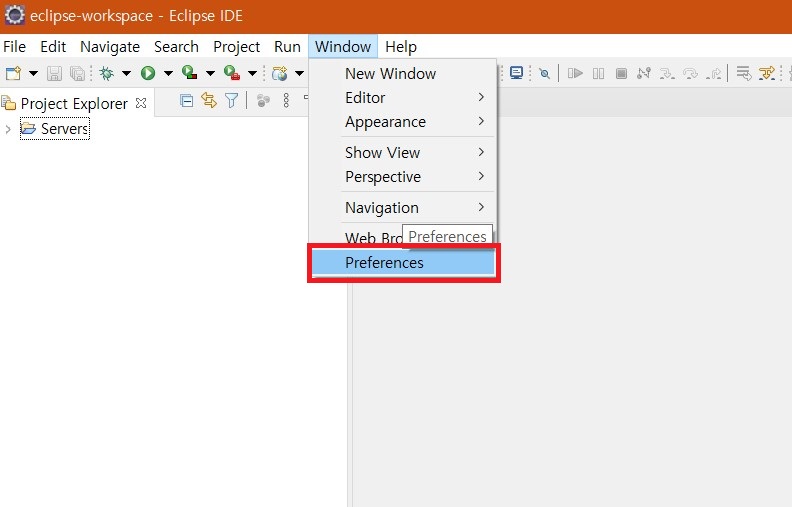Select Preferences in Window menu
The height and width of the screenshot is (507, 792).
403,263
